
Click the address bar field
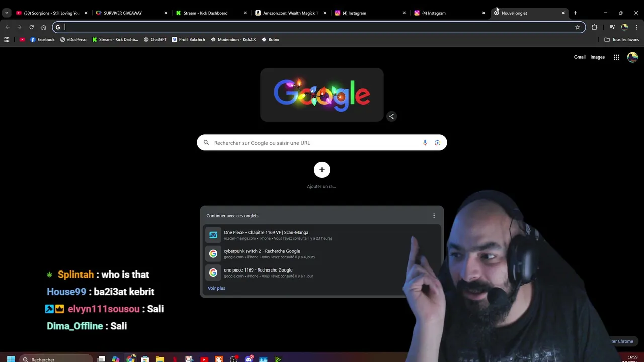(x=318, y=27)
